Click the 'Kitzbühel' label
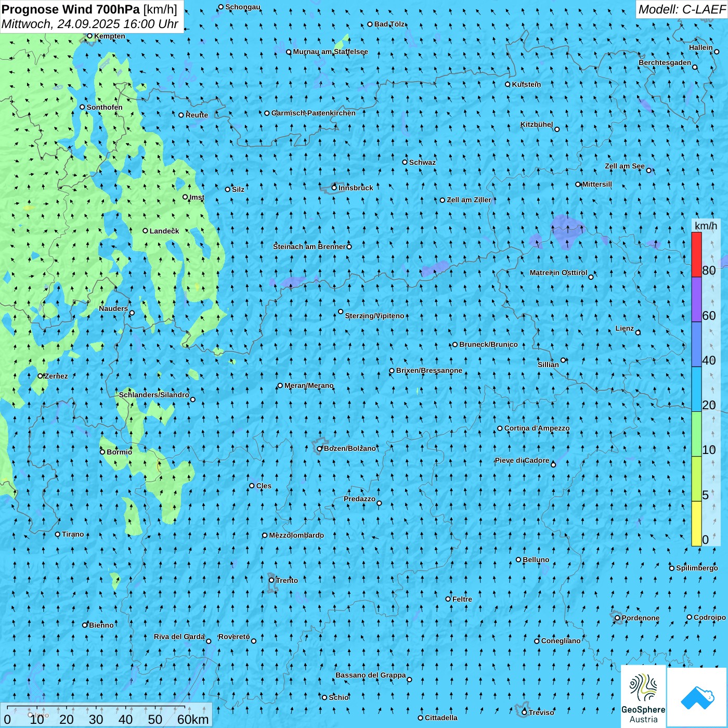This screenshot has width=728, height=728. 537,124
